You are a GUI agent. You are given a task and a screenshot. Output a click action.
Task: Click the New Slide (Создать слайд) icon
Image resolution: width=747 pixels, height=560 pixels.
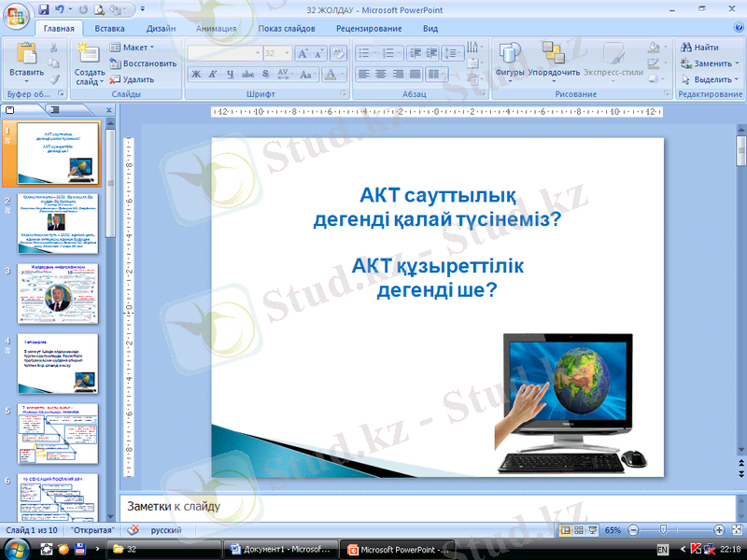coord(90,56)
